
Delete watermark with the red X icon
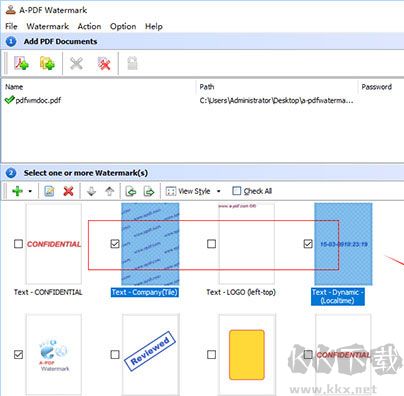[x=68, y=191]
